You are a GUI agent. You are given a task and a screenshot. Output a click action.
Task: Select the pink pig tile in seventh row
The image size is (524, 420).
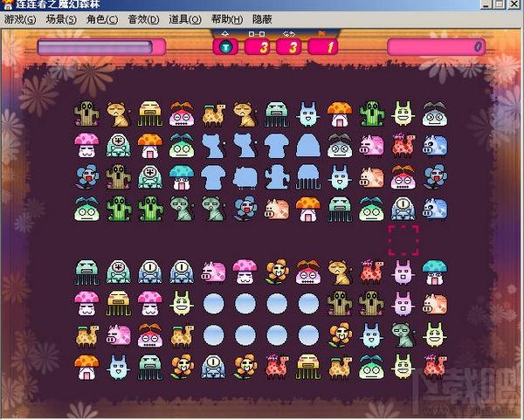pyautogui.click(x=118, y=335)
